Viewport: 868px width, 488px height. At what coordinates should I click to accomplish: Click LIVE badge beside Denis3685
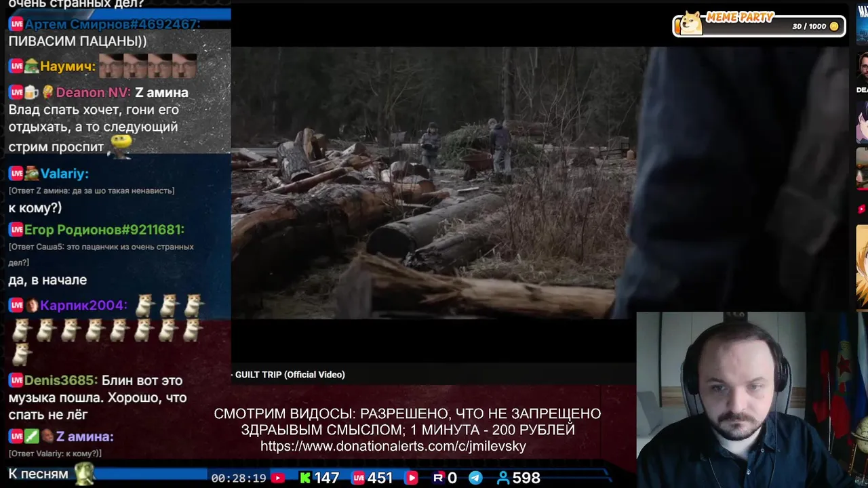click(x=16, y=380)
